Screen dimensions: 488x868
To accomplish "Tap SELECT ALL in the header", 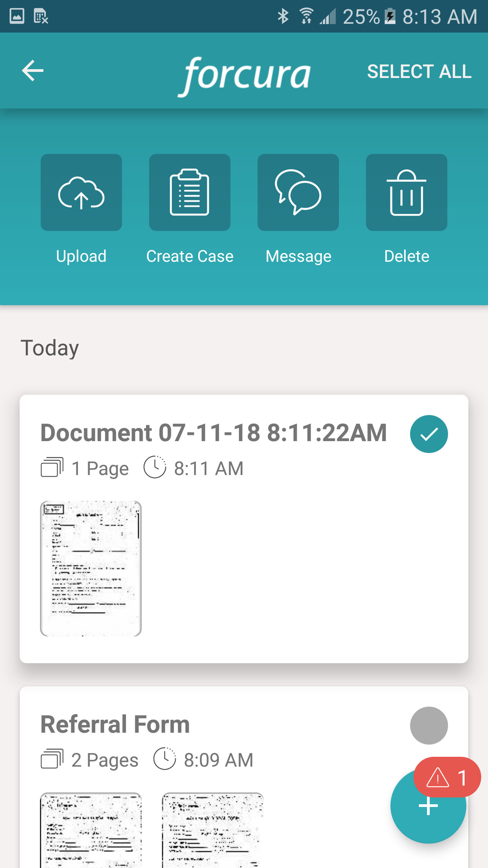I will coord(419,72).
